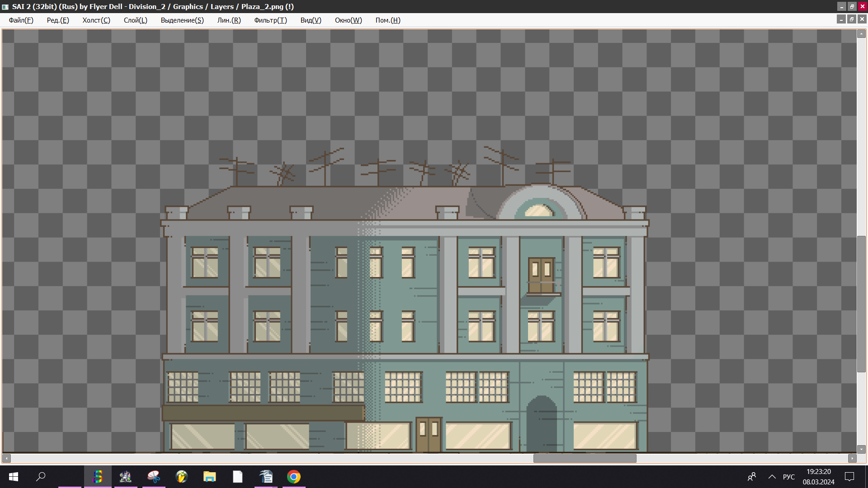Open the Вид (View) menu
This screenshot has width=868, height=488.
coord(311,20)
